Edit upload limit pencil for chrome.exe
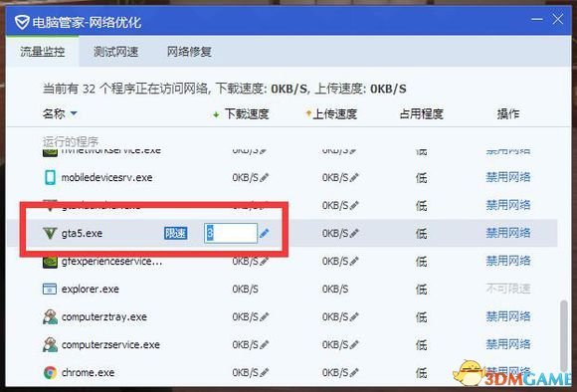This screenshot has width=577, height=392. click(354, 373)
